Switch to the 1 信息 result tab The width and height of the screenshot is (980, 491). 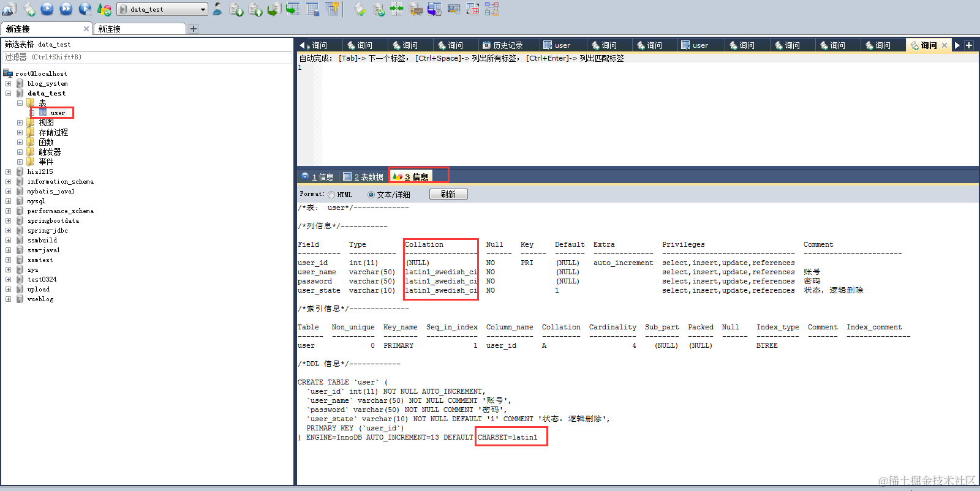pos(318,177)
